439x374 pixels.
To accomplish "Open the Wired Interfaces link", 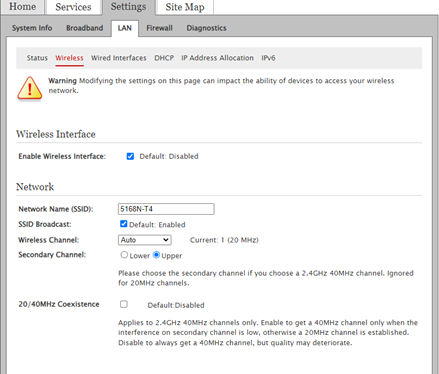I will pyautogui.click(x=119, y=58).
